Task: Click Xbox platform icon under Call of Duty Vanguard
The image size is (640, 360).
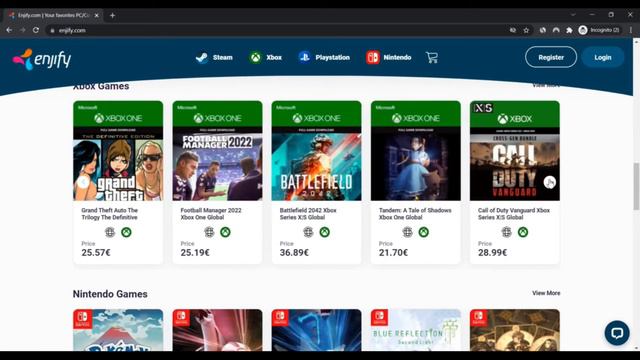Action: (523, 232)
